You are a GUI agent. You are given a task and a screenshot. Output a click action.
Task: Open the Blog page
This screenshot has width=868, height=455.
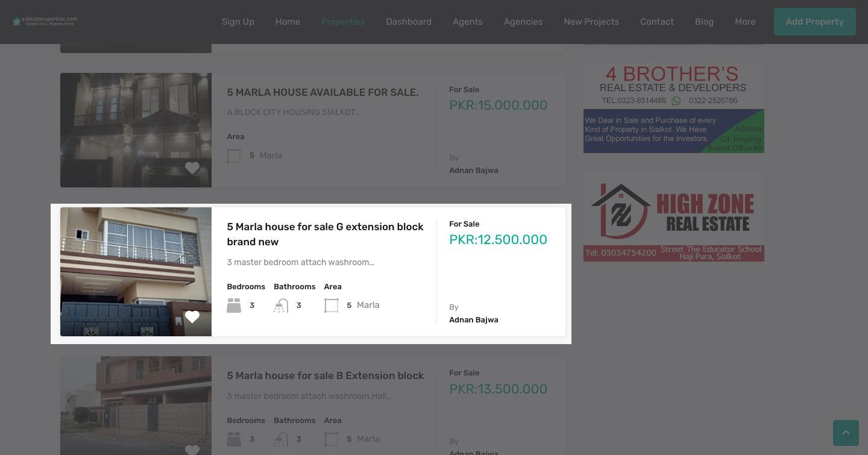click(x=704, y=22)
